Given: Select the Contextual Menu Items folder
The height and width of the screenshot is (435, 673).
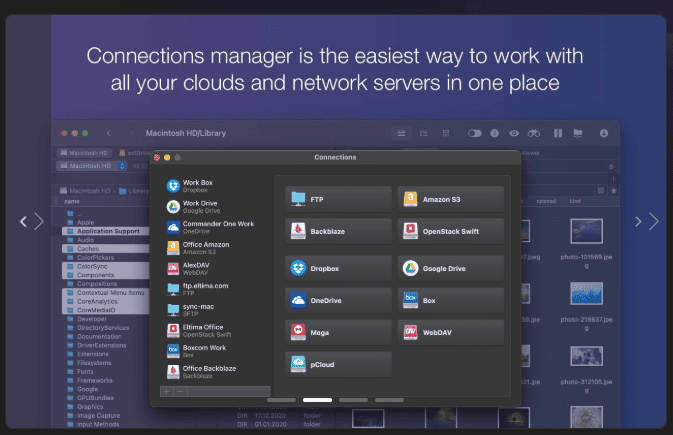Looking at the screenshot, I should coord(106,292).
